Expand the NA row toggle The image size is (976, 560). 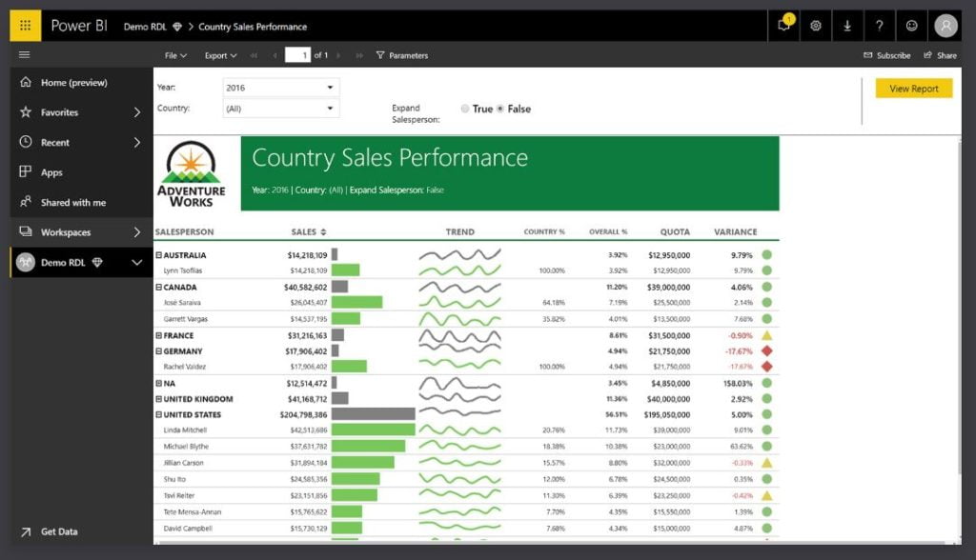pyautogui.click(x=159, y=383)
